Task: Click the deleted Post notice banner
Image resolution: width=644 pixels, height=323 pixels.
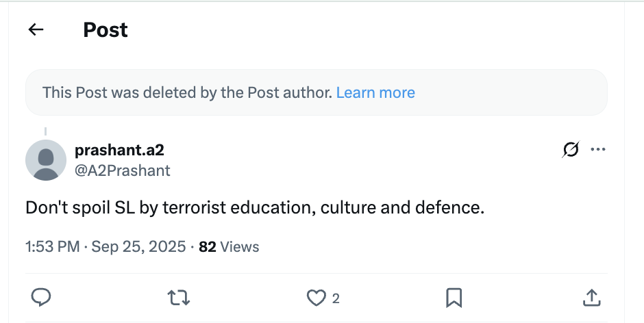Action: (x=185, y=92)
